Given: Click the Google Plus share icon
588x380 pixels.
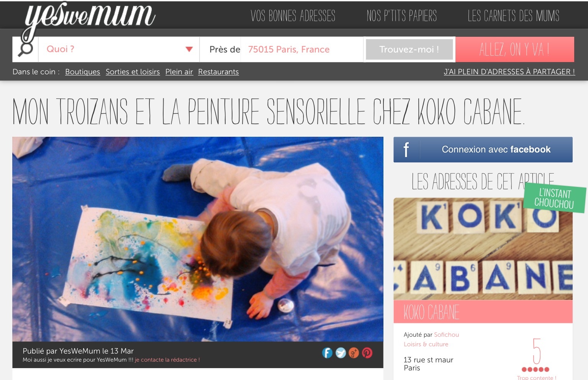Looking at the screenshot, I should (x=354, y=352).
